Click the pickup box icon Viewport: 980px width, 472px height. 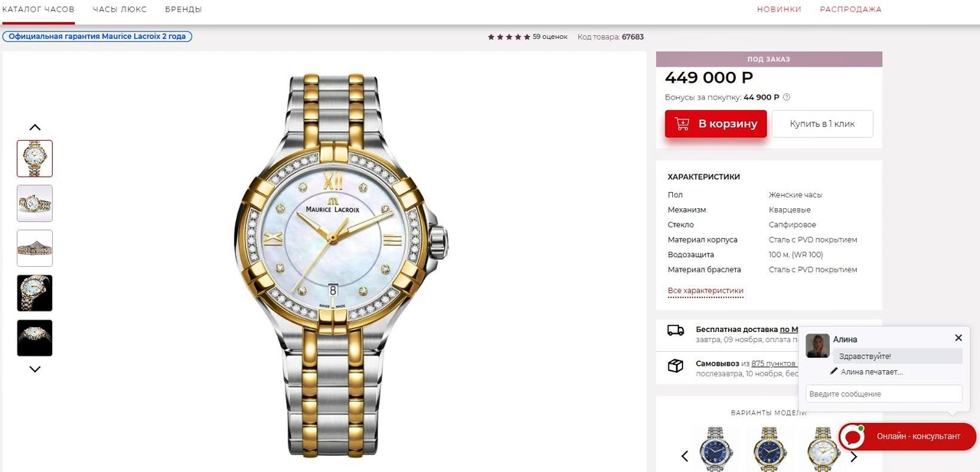(675, 366)
